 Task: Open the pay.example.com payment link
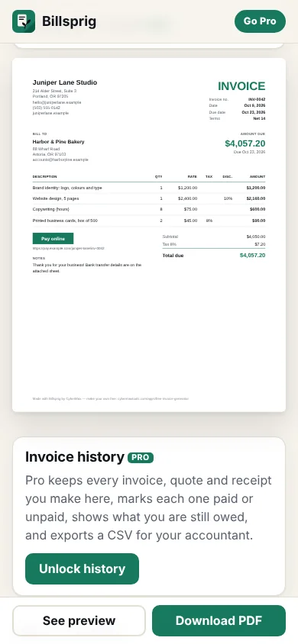coord(69,249)
